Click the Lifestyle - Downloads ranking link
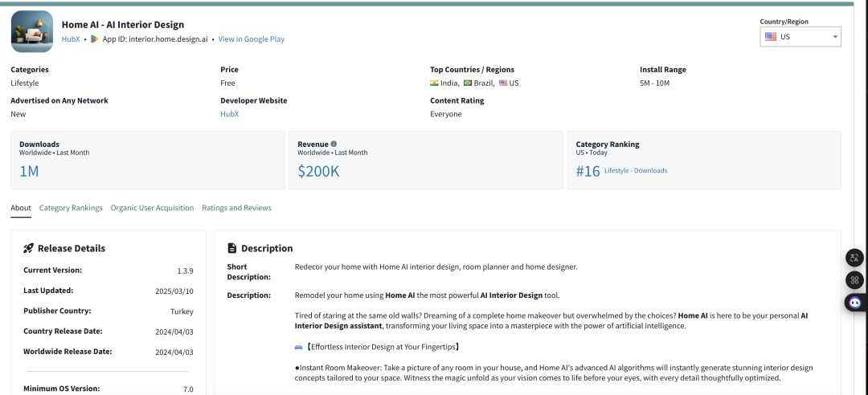Screen dimensions: 868x395 click(x=636, y=170)
